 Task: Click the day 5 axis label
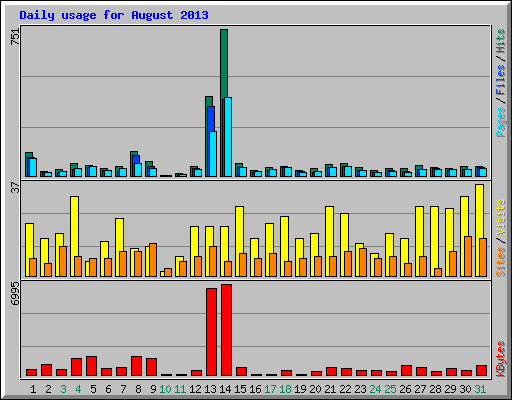93,389
